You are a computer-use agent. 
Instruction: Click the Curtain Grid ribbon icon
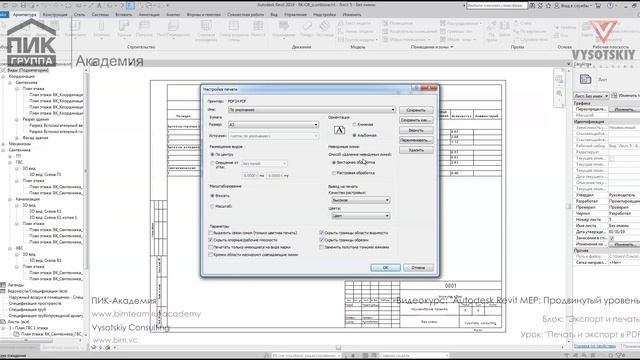tap(234, 26)
